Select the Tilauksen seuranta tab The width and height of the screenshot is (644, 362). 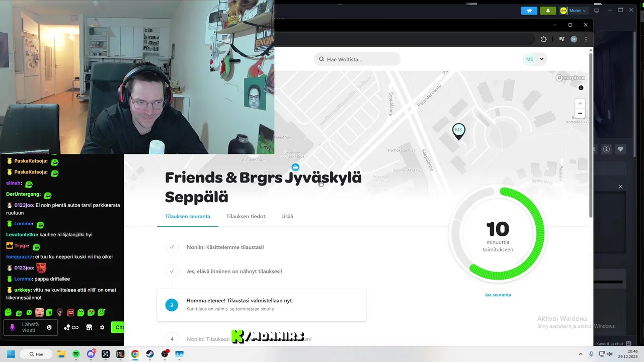tap(188, 217)
